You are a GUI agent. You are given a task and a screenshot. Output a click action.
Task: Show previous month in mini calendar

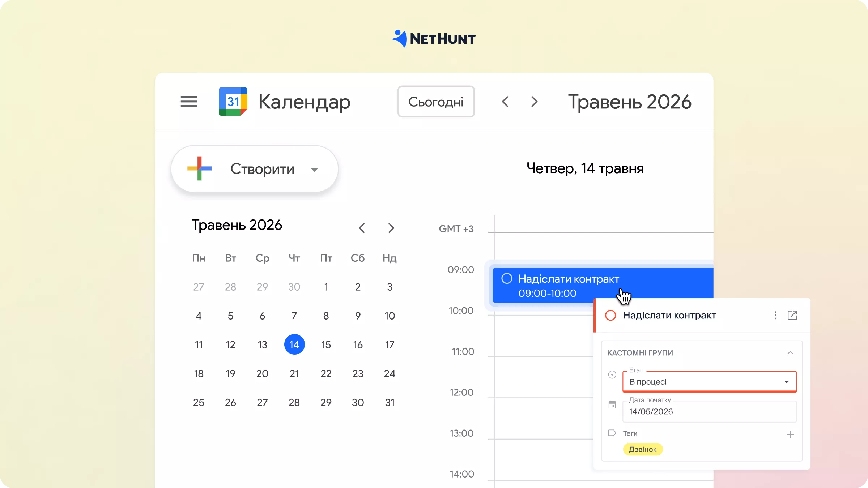coord(362,228)
